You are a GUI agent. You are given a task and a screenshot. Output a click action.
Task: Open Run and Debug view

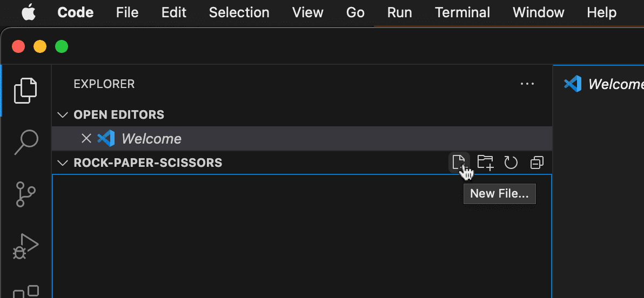[x=25, y=246]
